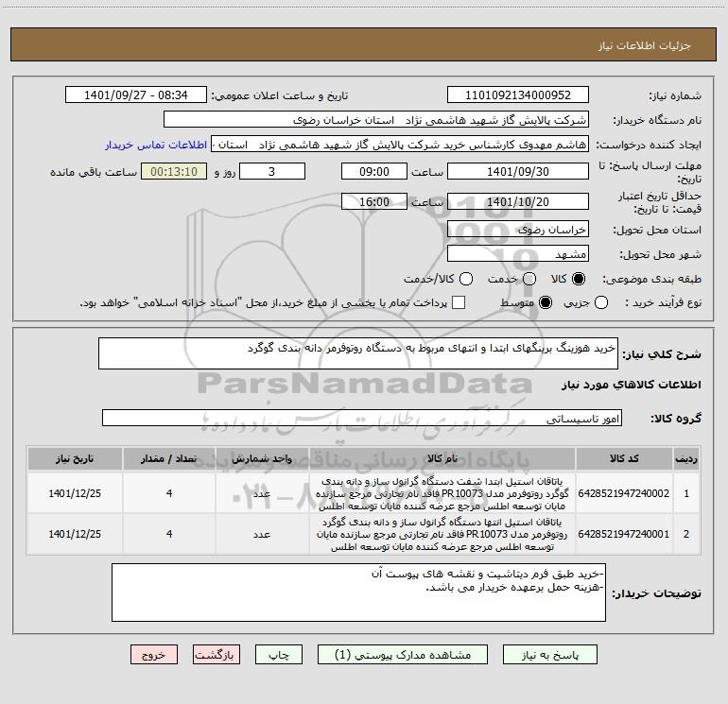Click the کد کالا column header

[624, 458]
